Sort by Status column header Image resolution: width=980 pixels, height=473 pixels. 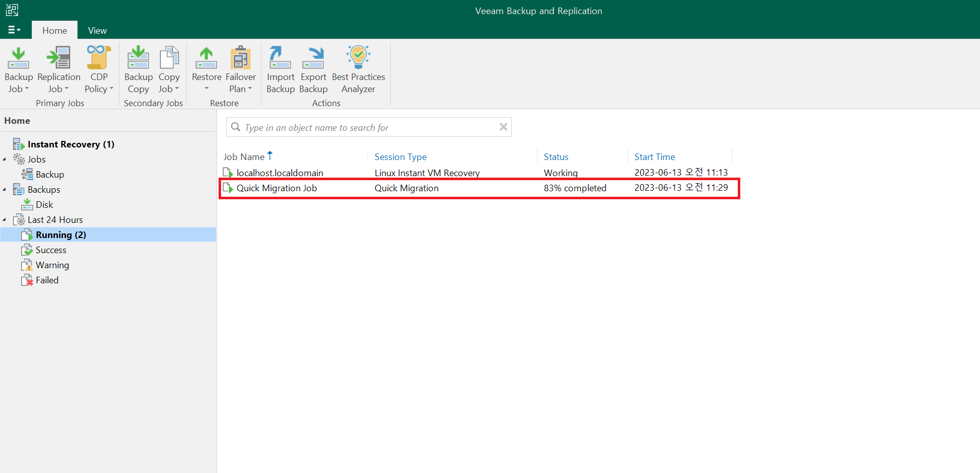click(556, 157)
